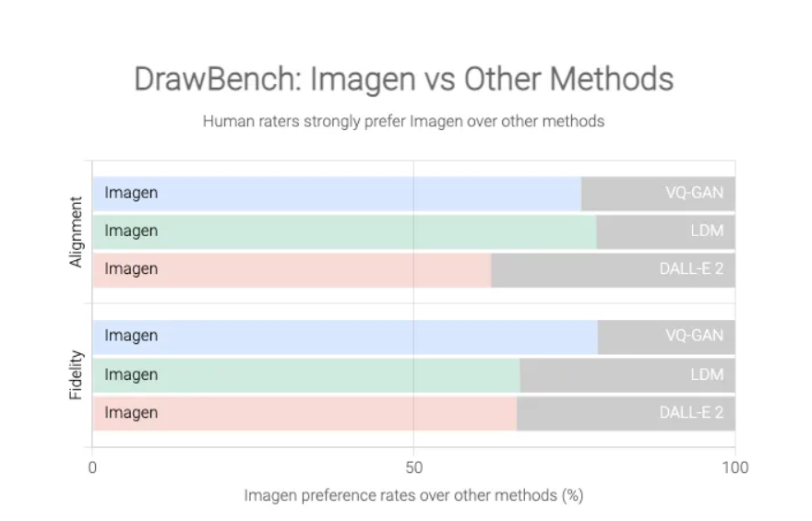Click the vertical Fidelity axis label
Viewport: 812px width, 521px height.
click(77, 374)
